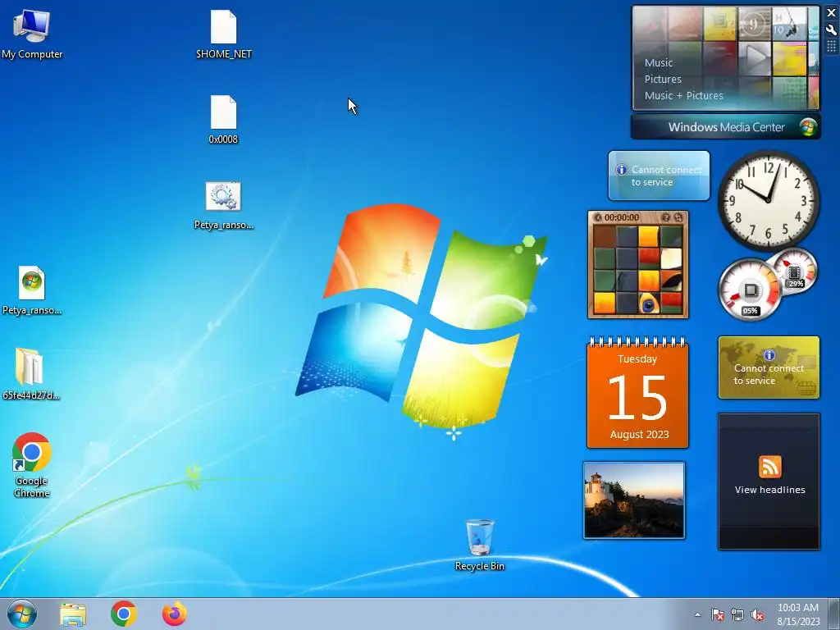Shuffle the Picture Puzzle tiles
Image resolution: width=840 pixels, height=630 pixels.
click(x=678, y=217)
